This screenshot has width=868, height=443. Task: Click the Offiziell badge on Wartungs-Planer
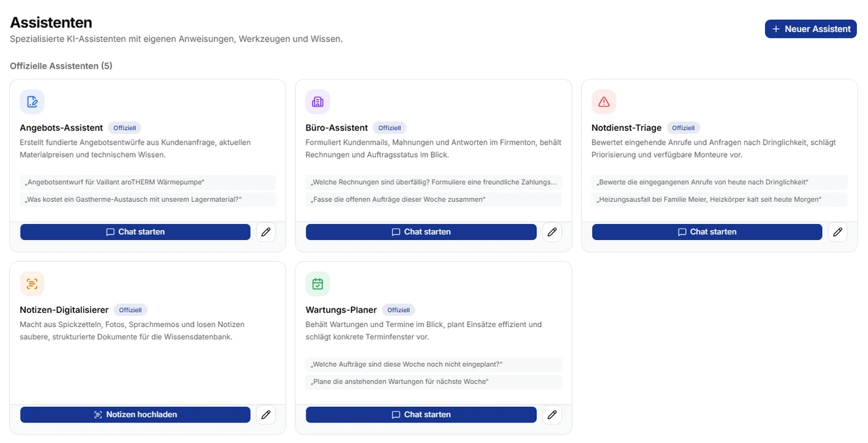pos(399,310)
